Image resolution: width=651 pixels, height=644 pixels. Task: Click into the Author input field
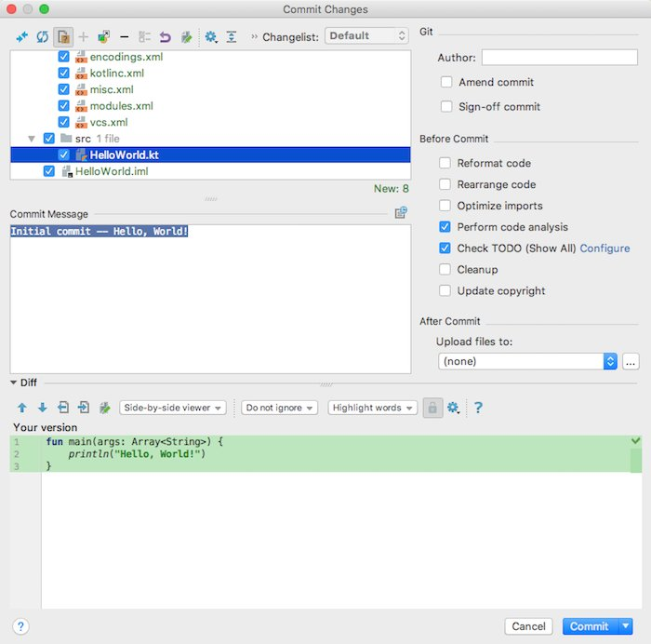[559, 58]
